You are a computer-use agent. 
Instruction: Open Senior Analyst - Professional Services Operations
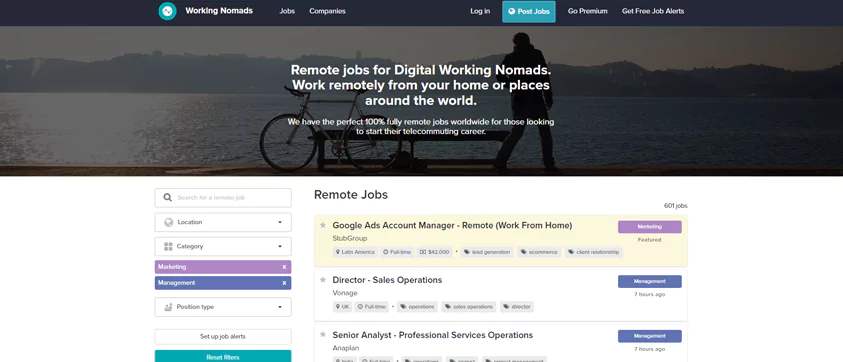point(433,335)
